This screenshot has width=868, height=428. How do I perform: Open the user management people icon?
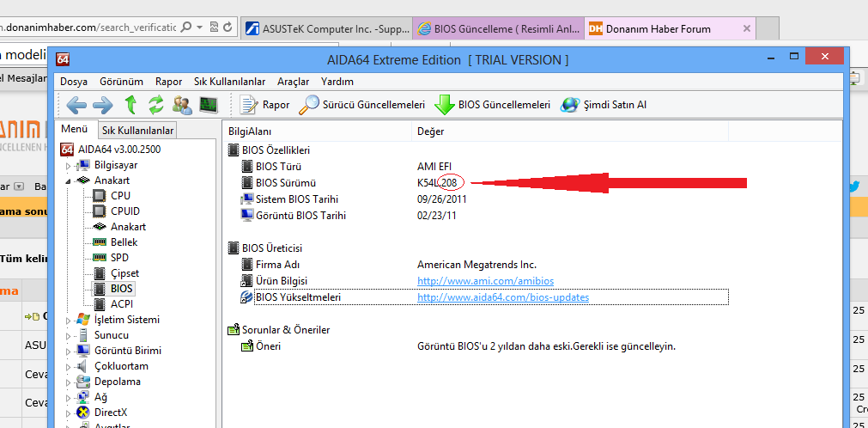[182, 104]
